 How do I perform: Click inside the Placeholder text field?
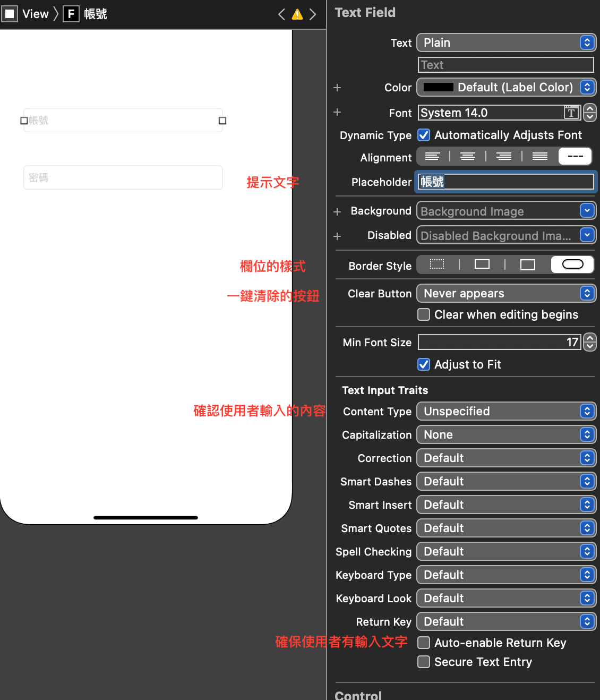tap(504, 182)
